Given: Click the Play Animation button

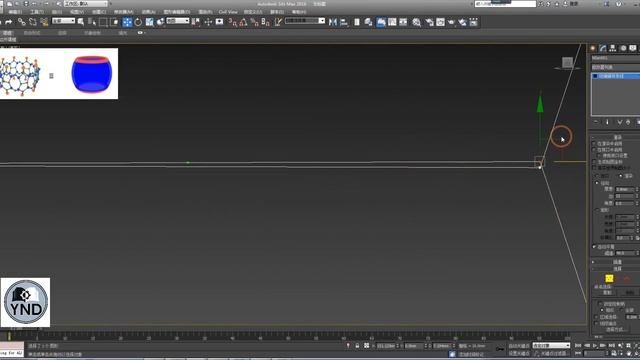Looking at the screenshot, I should tap(595, 345).
